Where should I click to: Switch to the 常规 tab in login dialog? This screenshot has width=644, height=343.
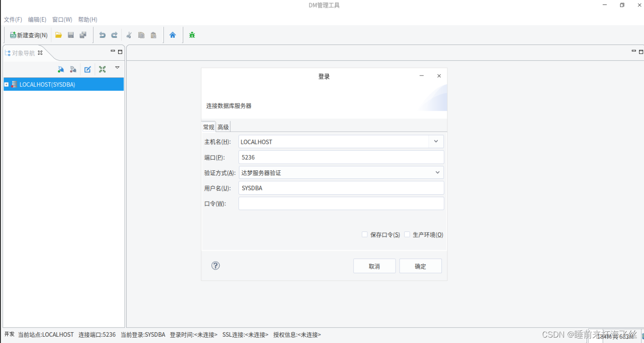pyautogui.click(x=209, y=127)
